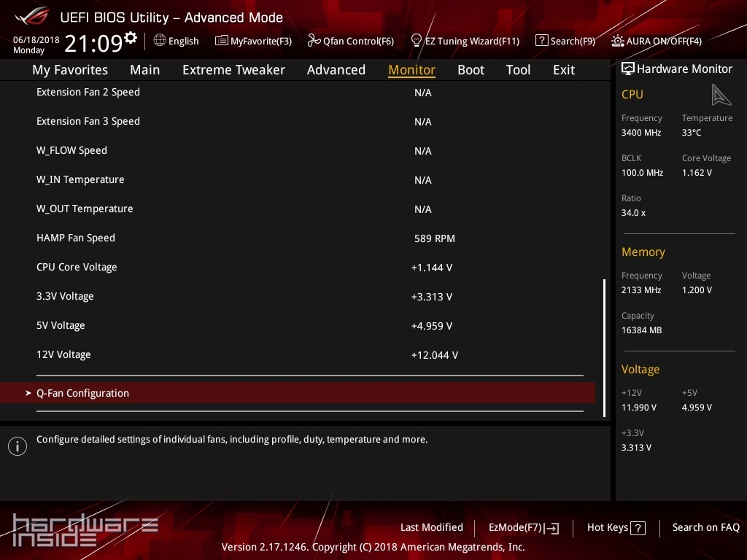This screenshot has width=747, height=560.
Task: Click the MyFavorite list icon
Action: pos(222,41)
